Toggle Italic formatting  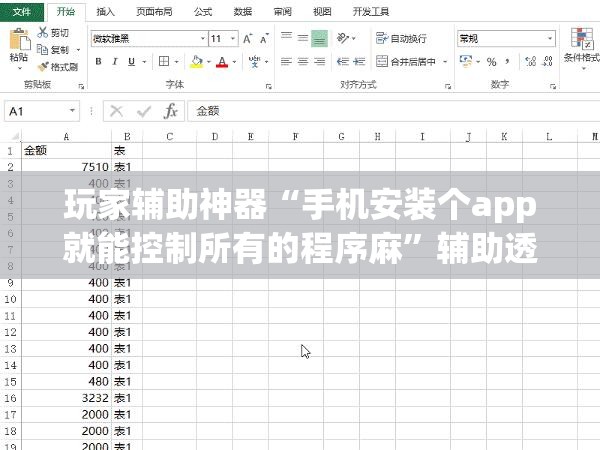[x=115, y=61]
